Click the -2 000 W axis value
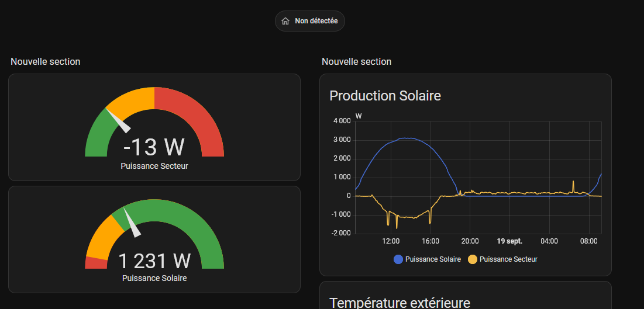 (341, 233)
